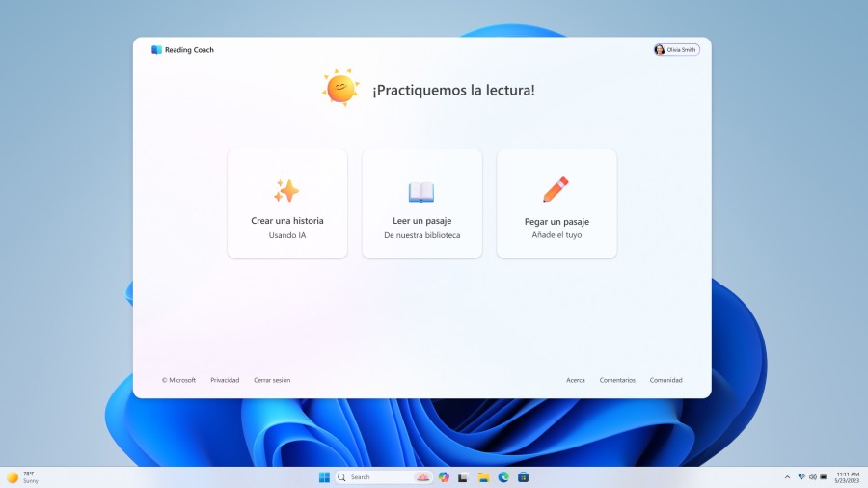Launch Copilot from the taskbar
This screenshot has height=488, width=868.
pyautogui.click(x=444, y=477)
